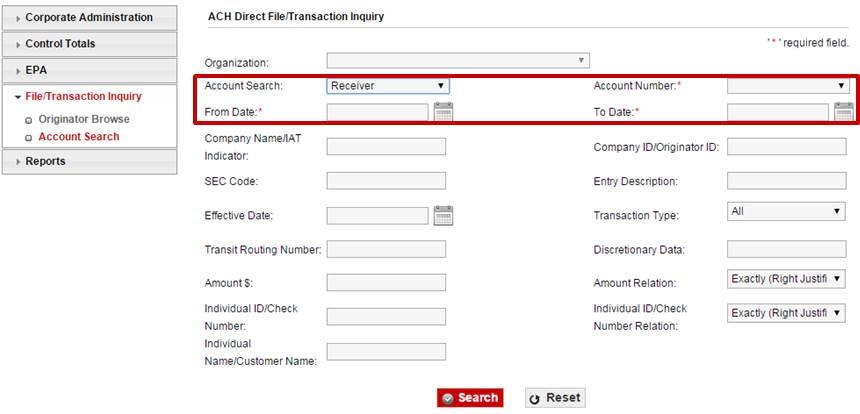Focus the Transit Routing Number field
The width and height of the screenshot is (860, 414).
pyautogui.click(x=386, y=250)
